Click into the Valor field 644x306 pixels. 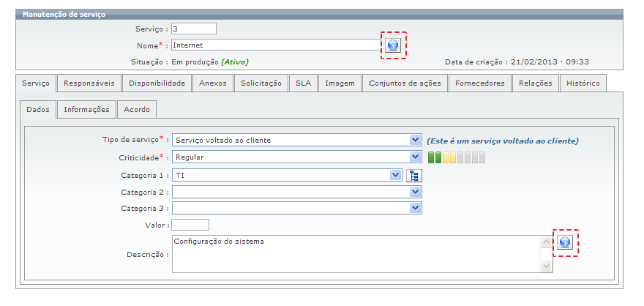[190, 225]
